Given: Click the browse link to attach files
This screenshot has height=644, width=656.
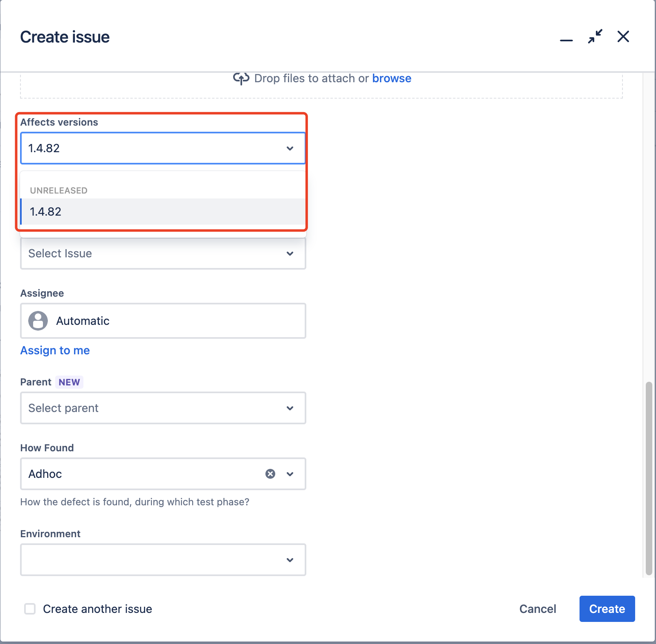Looking at the screenshot, I should [x=392, y=78].
